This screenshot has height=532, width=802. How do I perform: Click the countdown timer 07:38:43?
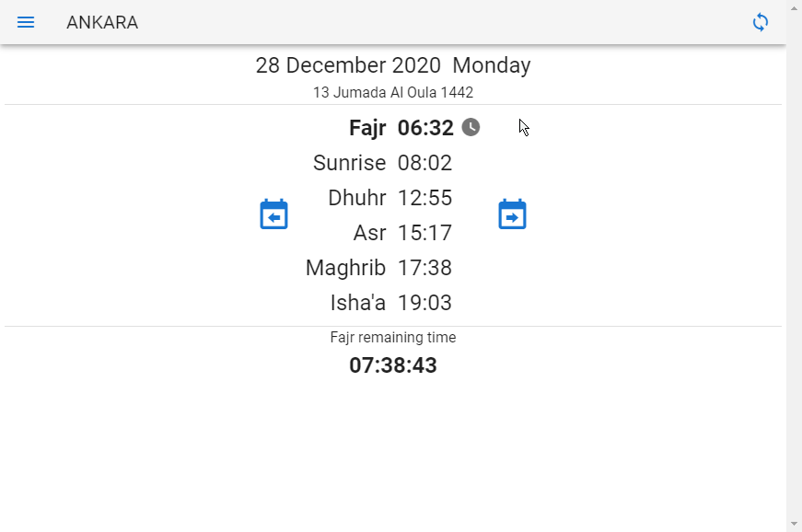click(392, 365)
